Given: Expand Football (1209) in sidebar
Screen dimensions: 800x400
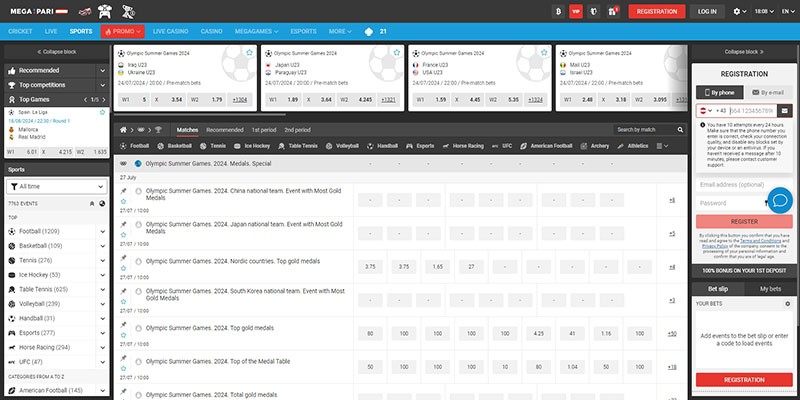Looking at the screenshot, I should 103,232.
